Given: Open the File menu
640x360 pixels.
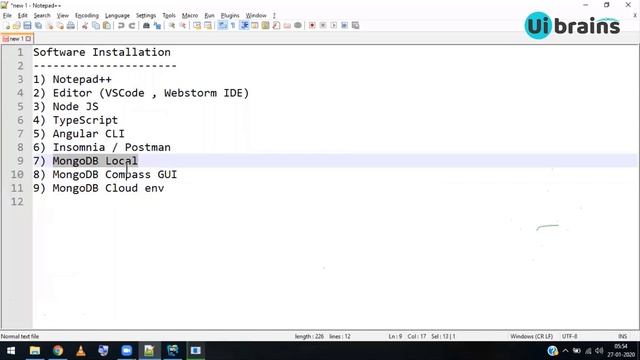Looking at the screenshot, I should coord(7,15).
